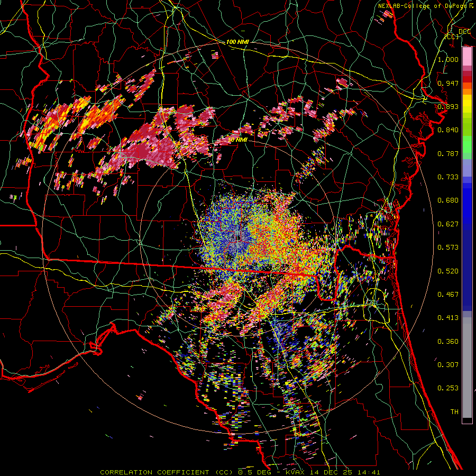This screenshot has height=476, width=476.
Task: Click the 0.5 DEG elevation text
Action: coord(254,472)
